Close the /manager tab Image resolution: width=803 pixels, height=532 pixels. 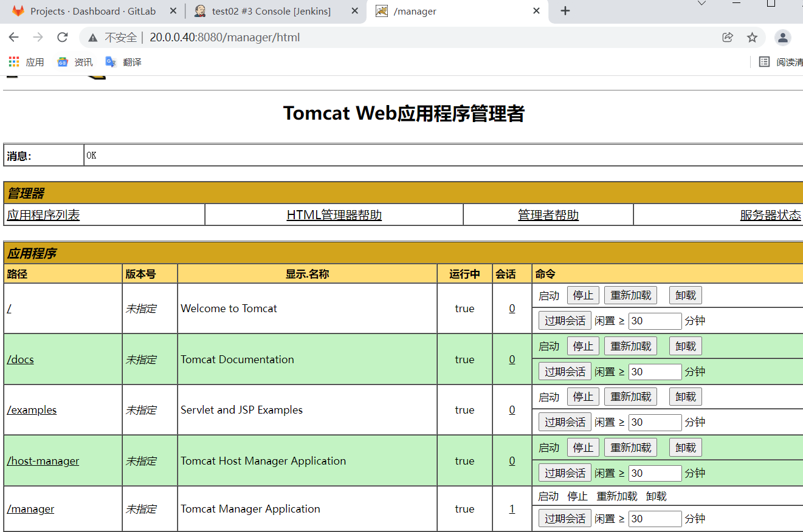point(537,11)
